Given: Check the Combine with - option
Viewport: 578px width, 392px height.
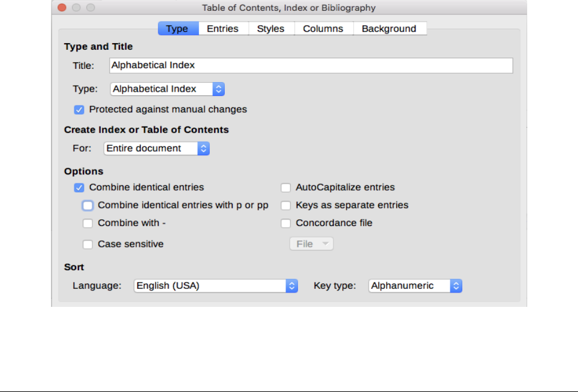Looking at the screenshot, I should point(88,224).
